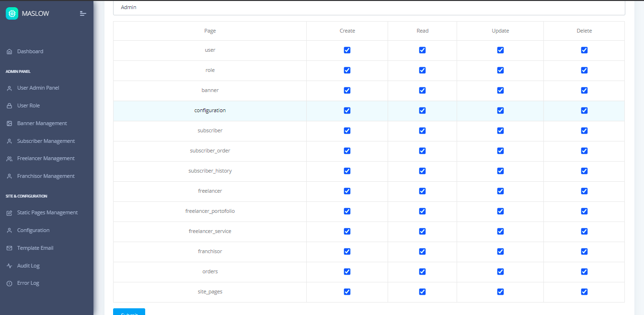Click the Submit button

click(x=129, y=312)
